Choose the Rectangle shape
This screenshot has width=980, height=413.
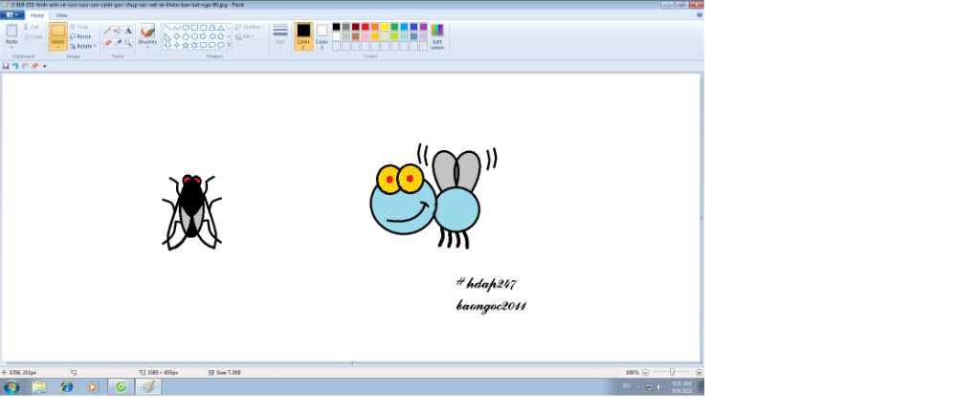point(194,28)
